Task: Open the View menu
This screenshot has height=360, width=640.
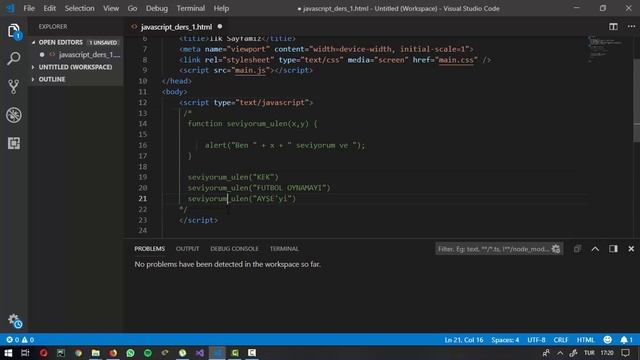Action: tap(111, 8)
